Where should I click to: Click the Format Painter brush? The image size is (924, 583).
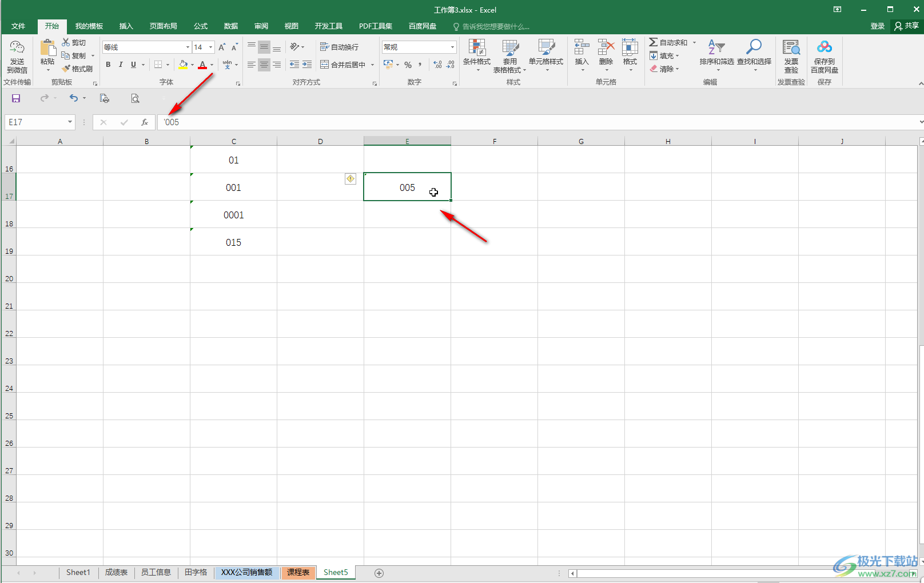pyautogui.click(x=66, y=69)
